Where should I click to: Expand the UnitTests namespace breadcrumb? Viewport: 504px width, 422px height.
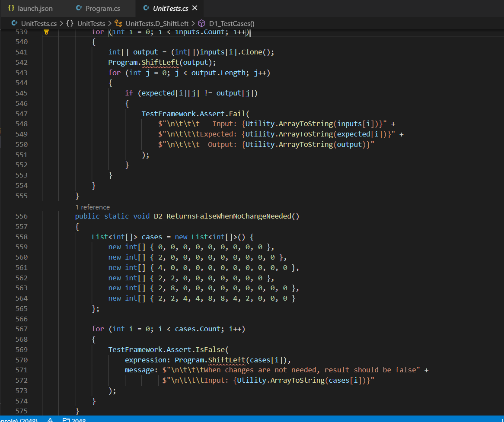[x=91, y=23]
